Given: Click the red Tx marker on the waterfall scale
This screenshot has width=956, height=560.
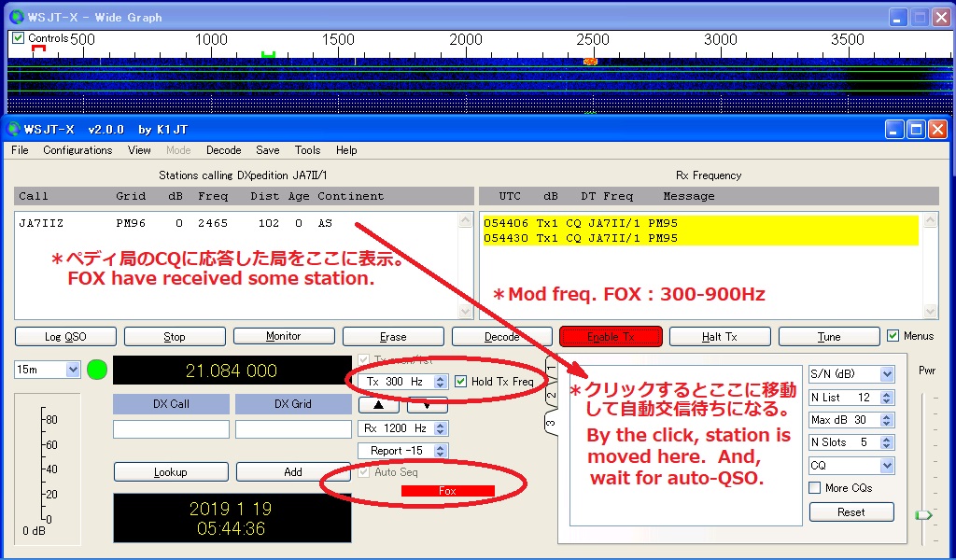Looking at the screenshot, I should coord(38,49).
